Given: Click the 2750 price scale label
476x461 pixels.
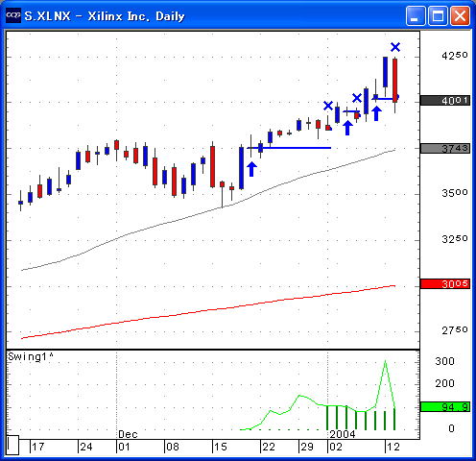Looking at the screenshot, I should click(454, 330).
